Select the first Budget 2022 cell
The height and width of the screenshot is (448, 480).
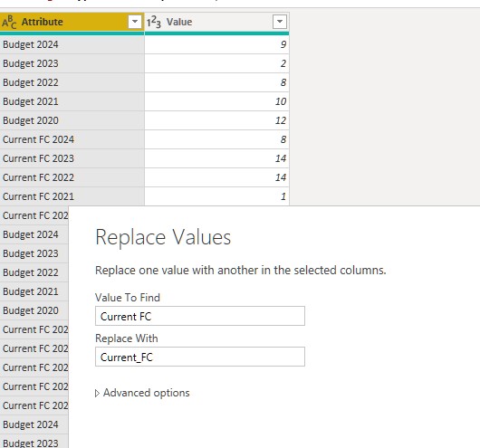point(72,82)
